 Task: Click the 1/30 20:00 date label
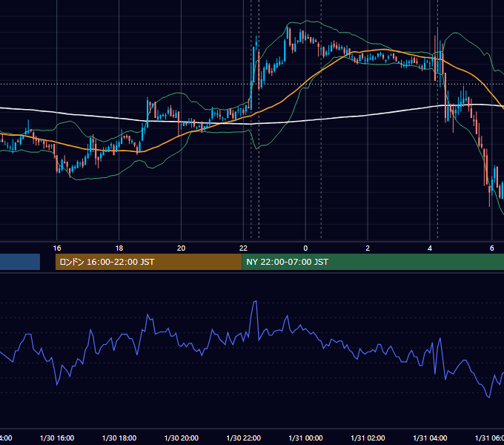point(182,438)
